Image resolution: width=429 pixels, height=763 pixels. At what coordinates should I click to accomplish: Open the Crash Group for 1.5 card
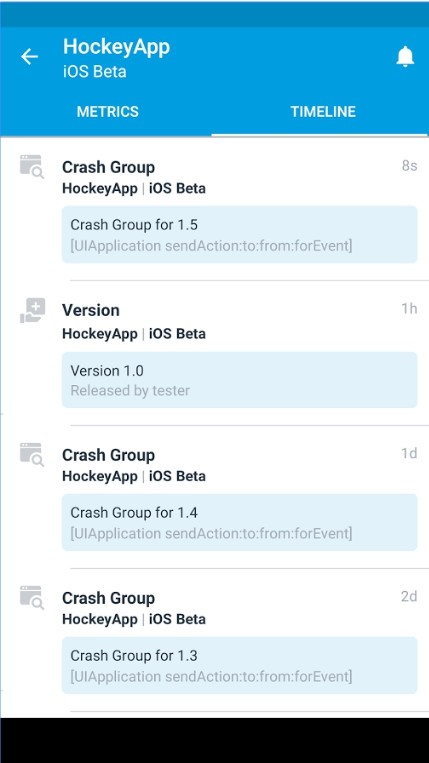click(x=239, y=235)
